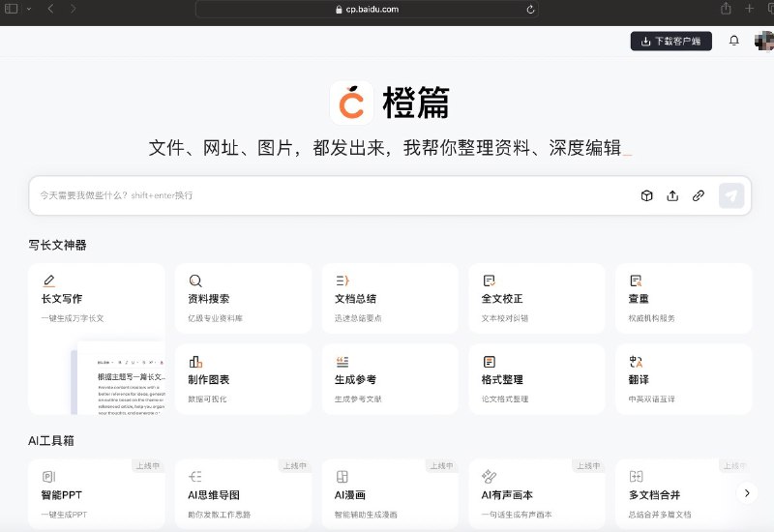Open 格式整理 card title

(502, 379)
